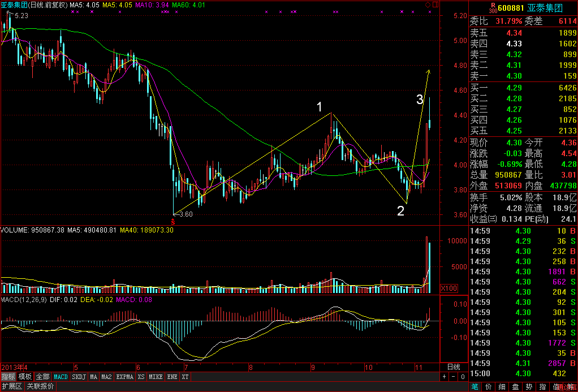
Task: Open the 关联报价 panel
Action: (x=41, y=386)
